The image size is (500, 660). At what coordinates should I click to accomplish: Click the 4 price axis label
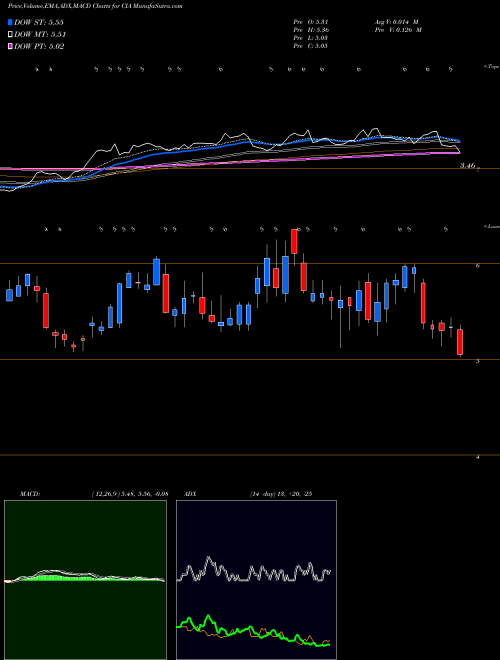tap(478, 457)
